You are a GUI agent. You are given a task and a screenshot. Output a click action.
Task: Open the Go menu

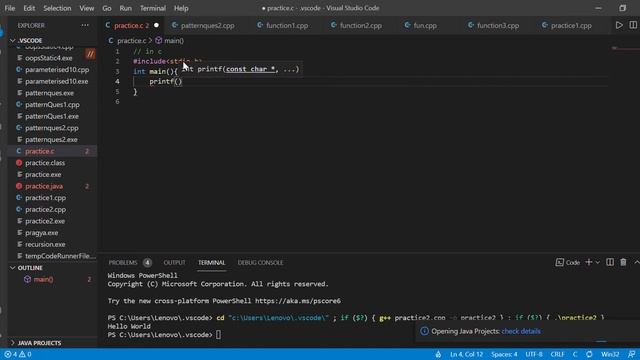(x=107, y=8)
